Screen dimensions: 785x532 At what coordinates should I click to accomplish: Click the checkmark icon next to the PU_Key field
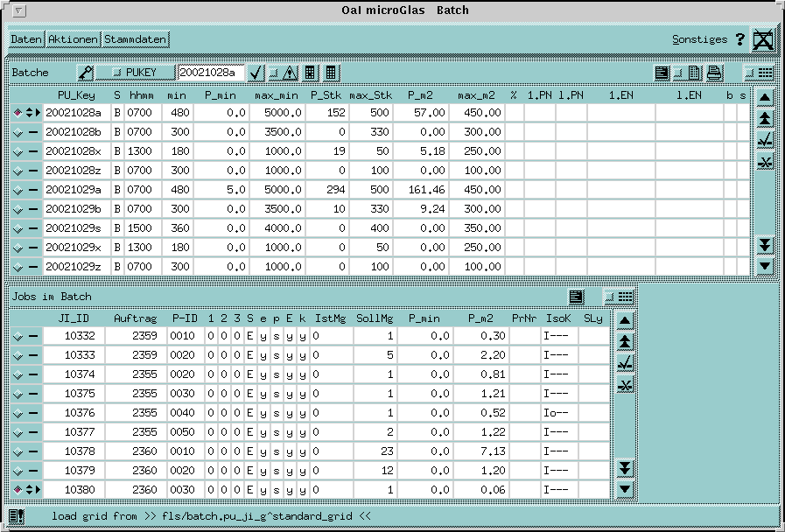(256, 73)
